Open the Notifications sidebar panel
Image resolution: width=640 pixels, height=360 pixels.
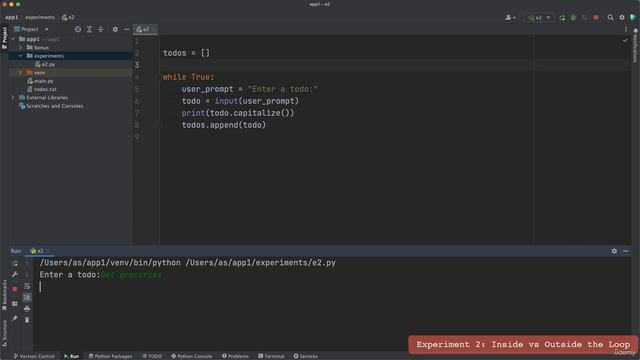(x=635, y=46)
